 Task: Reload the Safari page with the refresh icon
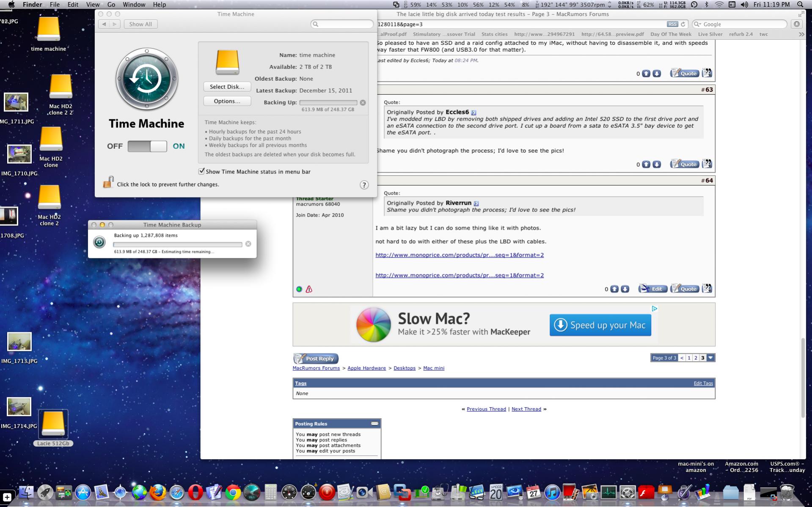pyautogui.click(x=683, y=24)
